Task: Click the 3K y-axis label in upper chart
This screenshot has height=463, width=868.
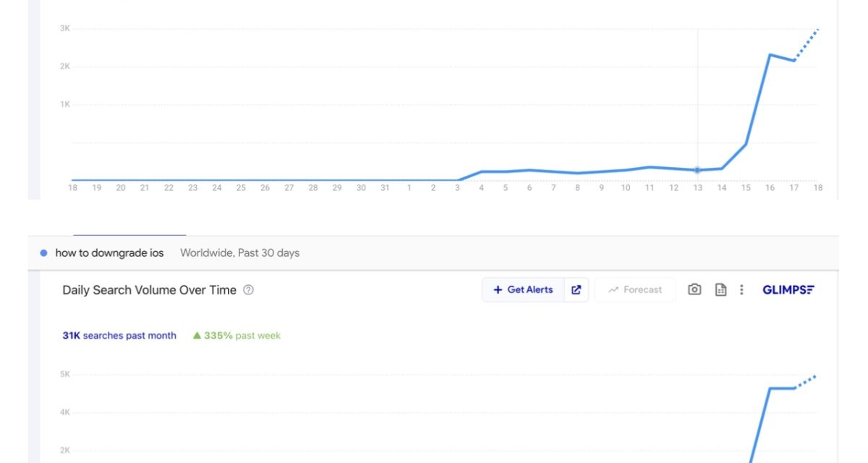Action: pos(65,29)
